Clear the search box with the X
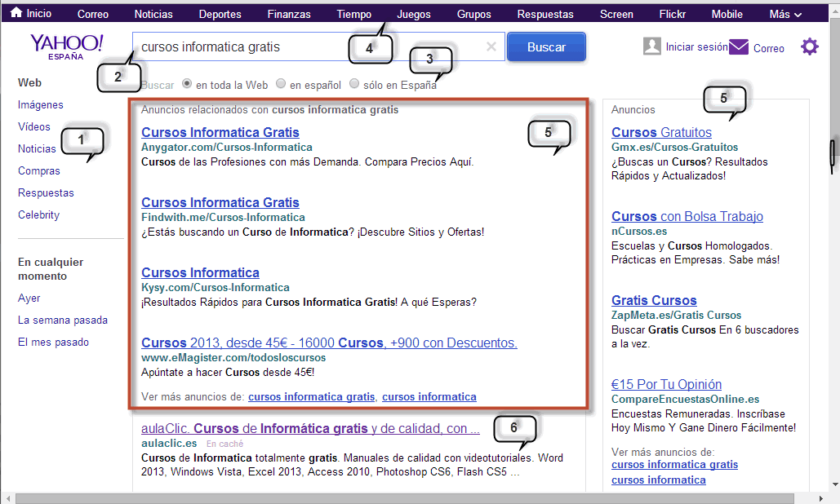The width and height of the screenshot is (840, 504). (491, 47)
